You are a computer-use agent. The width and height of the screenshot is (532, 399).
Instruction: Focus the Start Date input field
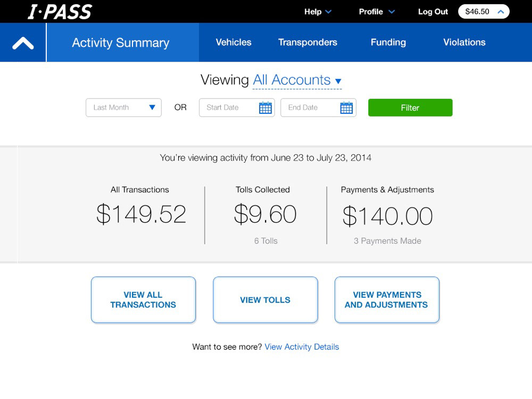237,107
